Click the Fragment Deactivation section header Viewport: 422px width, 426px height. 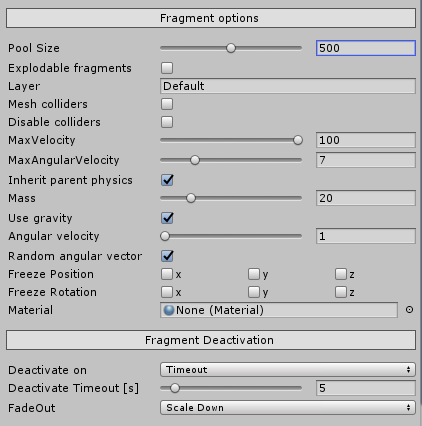[x=211, y=340]
